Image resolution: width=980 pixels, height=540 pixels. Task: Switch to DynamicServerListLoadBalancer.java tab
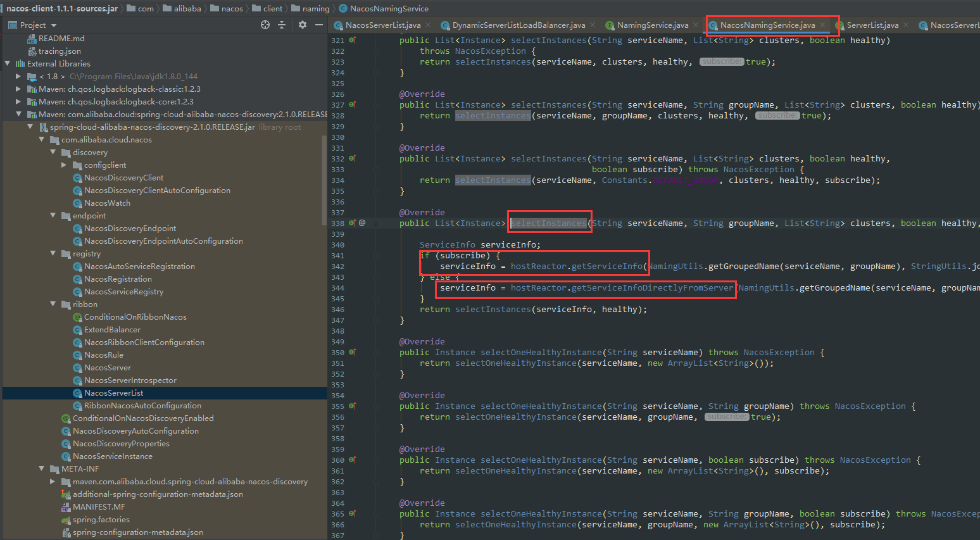[x=518, y=25]
